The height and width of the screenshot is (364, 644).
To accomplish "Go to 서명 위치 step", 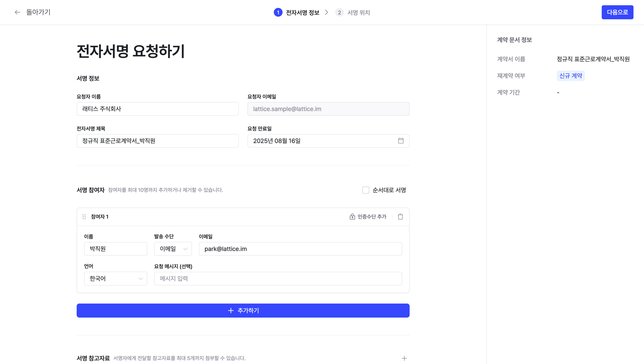I will tap(358, 12).
